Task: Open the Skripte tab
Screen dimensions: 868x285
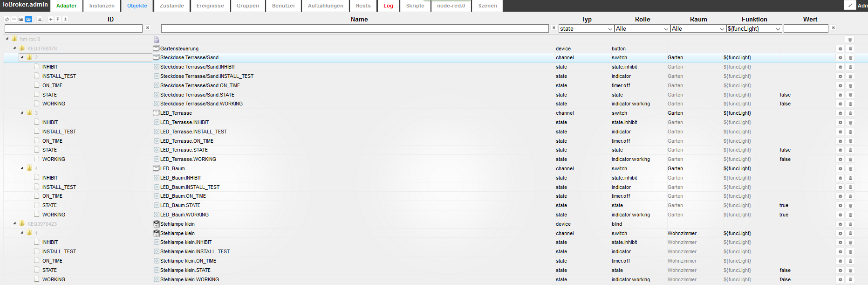Action: (x=415, y=6)
